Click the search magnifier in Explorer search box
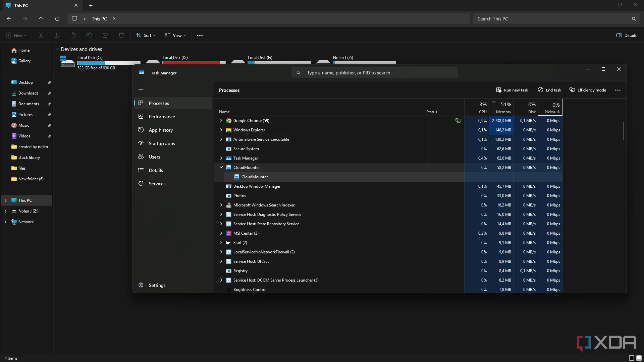This screenshot has width=644, height=362. click(x=634, y=19)
